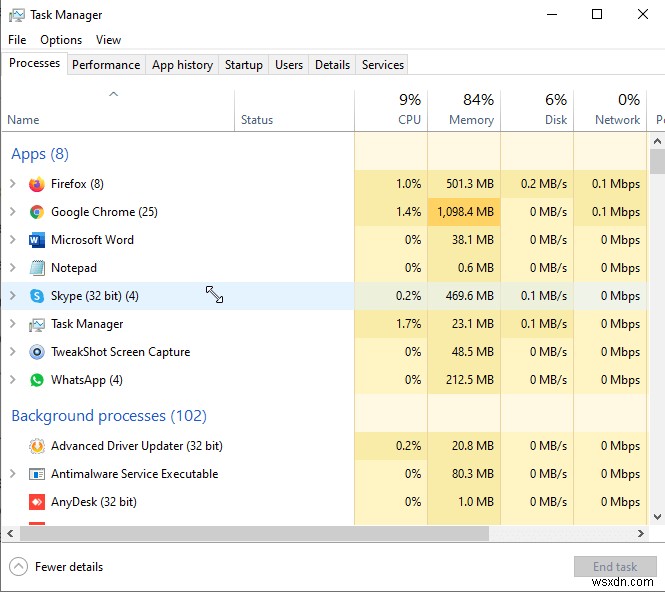Viewport: 665px width, 592px height.
Task: Expand the Google Chrome process group
Action: (13, 212)
